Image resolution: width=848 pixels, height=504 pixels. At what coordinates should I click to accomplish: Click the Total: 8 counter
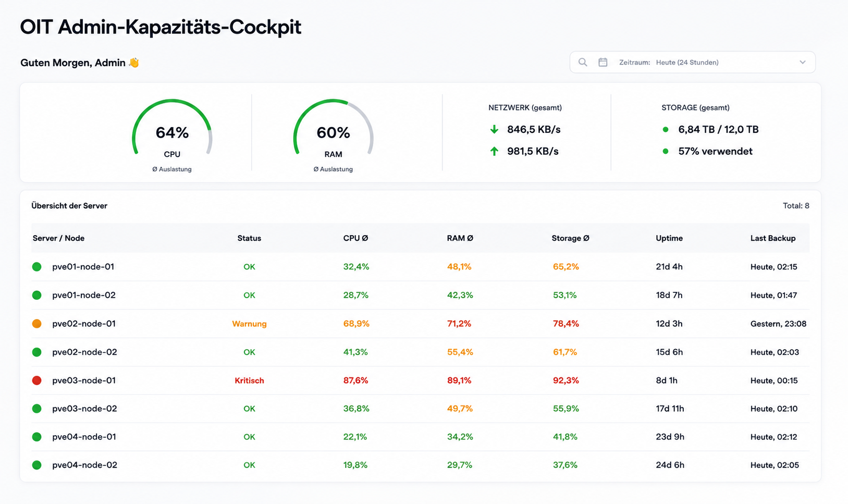(796, 206)
